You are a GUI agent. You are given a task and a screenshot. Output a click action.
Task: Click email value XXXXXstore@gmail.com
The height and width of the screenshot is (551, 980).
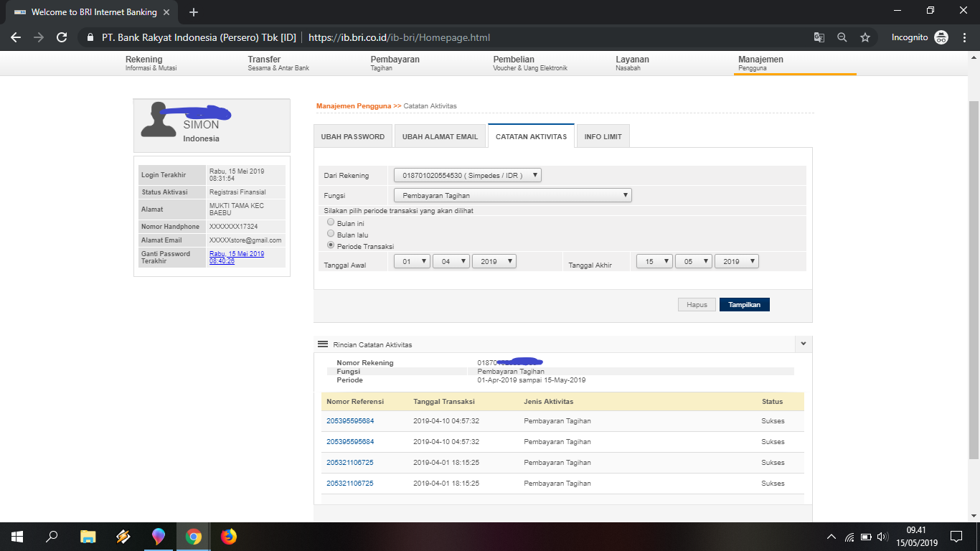coord(245,240)
